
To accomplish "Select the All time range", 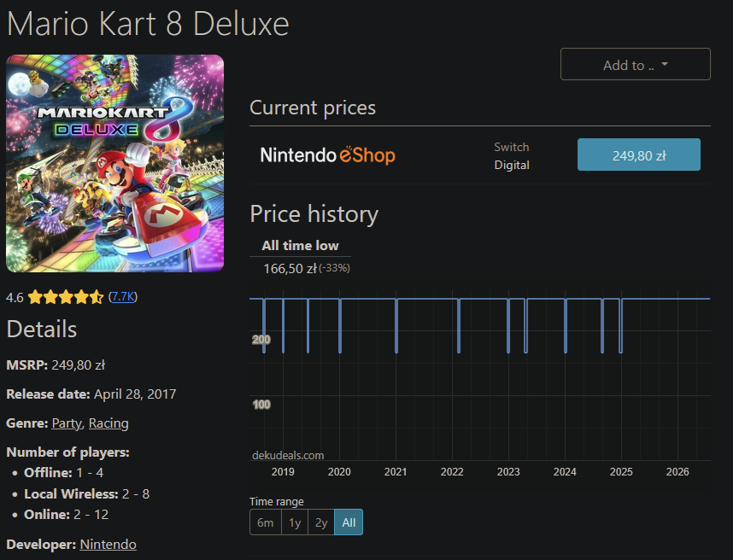I will [x=349, y=522].
